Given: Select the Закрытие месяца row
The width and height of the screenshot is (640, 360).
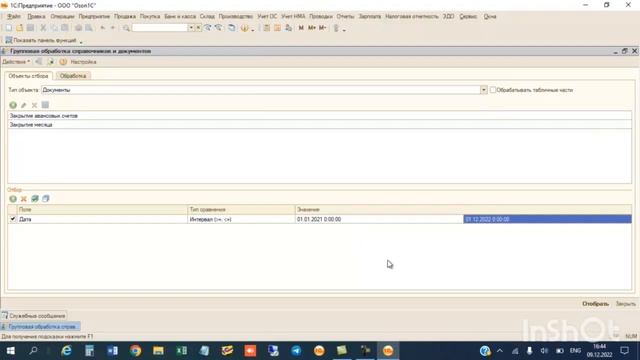Looking at the screenshot, I should pos(320,125).
